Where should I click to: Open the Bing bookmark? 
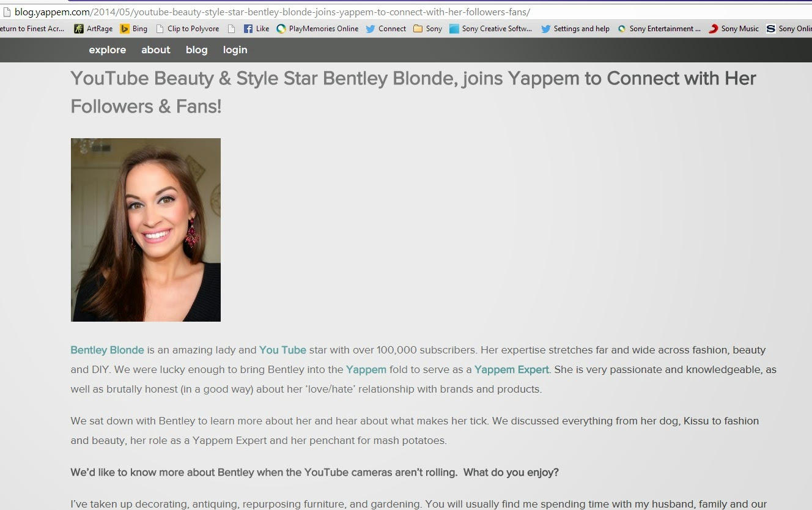pyautogui.click(x=134, y=29)
